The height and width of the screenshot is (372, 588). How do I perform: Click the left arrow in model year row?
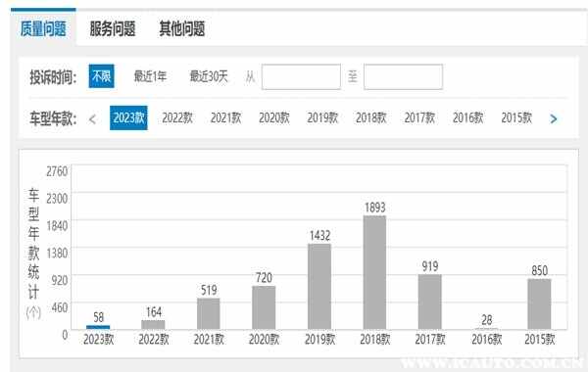pos(93,119)
